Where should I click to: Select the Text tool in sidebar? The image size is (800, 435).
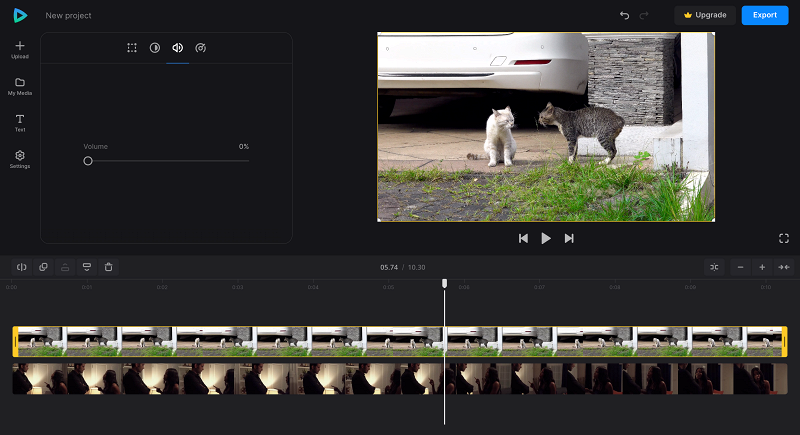pyautogui.click(x=20, y=123)
